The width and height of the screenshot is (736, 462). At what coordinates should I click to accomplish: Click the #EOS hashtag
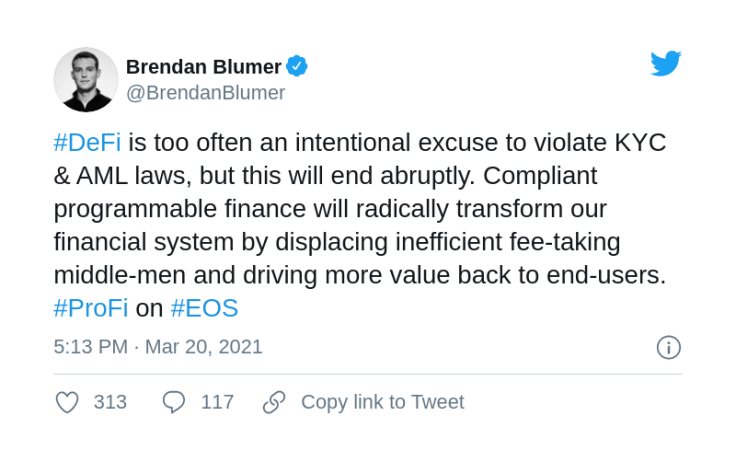(x=204, y=308)
